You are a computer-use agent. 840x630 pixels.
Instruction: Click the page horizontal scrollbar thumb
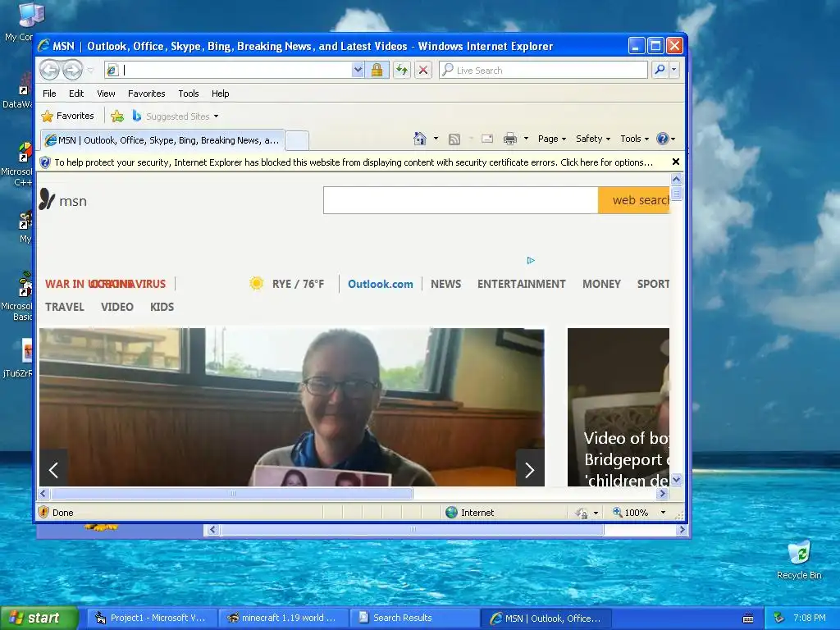pos(232,493)
